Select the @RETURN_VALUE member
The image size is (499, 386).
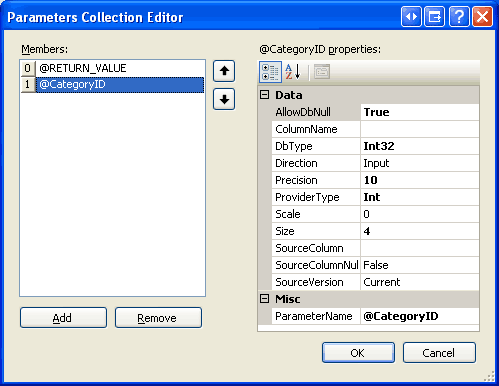coord(113,68)
